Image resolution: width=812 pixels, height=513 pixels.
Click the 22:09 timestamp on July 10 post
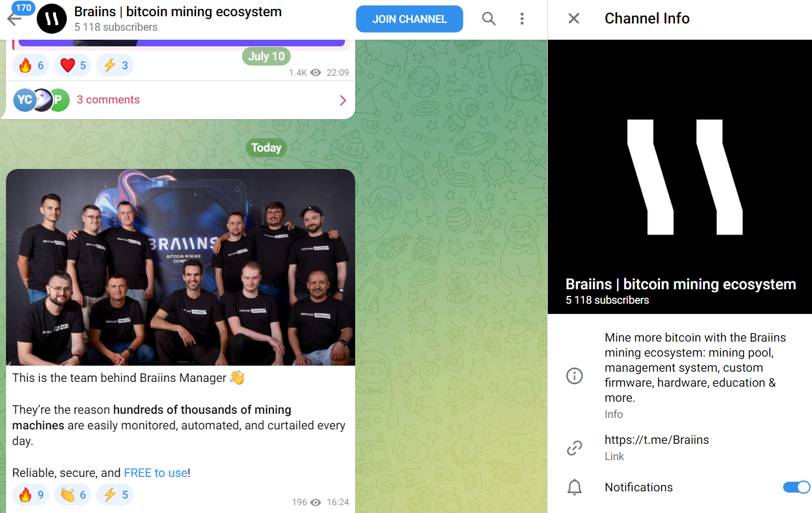click(x=338, y=73)
